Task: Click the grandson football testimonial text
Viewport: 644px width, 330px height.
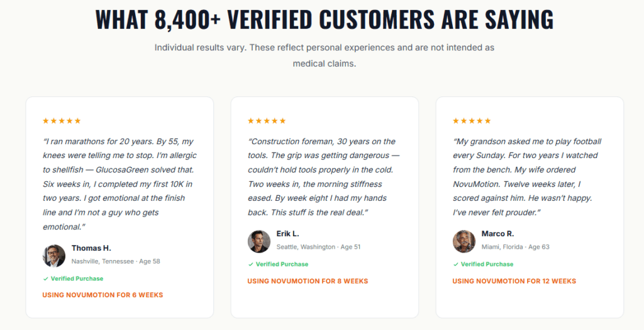Action: pyautogui.click(x=527, y=177)
